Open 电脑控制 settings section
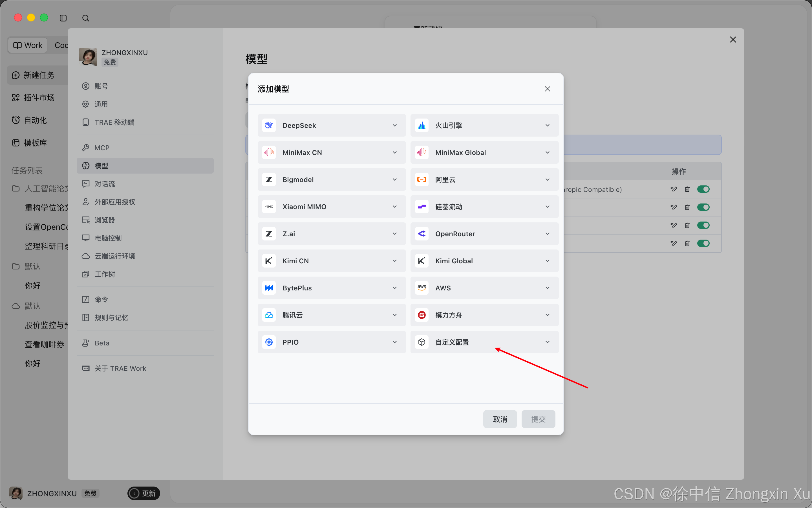The image size is (812, 508). (145, 238)
